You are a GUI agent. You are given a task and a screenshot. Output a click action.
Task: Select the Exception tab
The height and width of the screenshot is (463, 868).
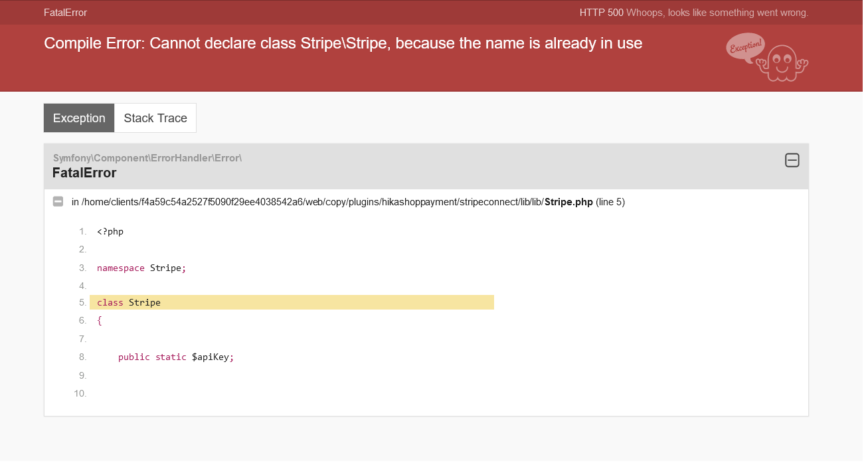point(79,118)
